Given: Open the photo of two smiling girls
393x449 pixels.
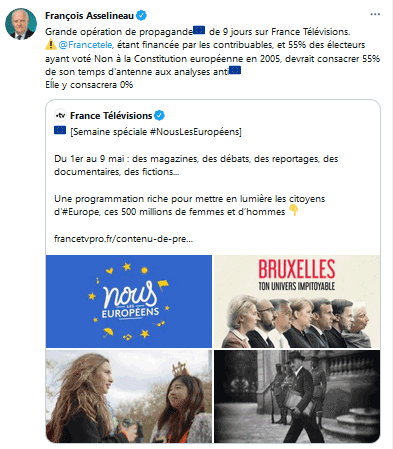Looking at the screenshot, I should 129,396.
